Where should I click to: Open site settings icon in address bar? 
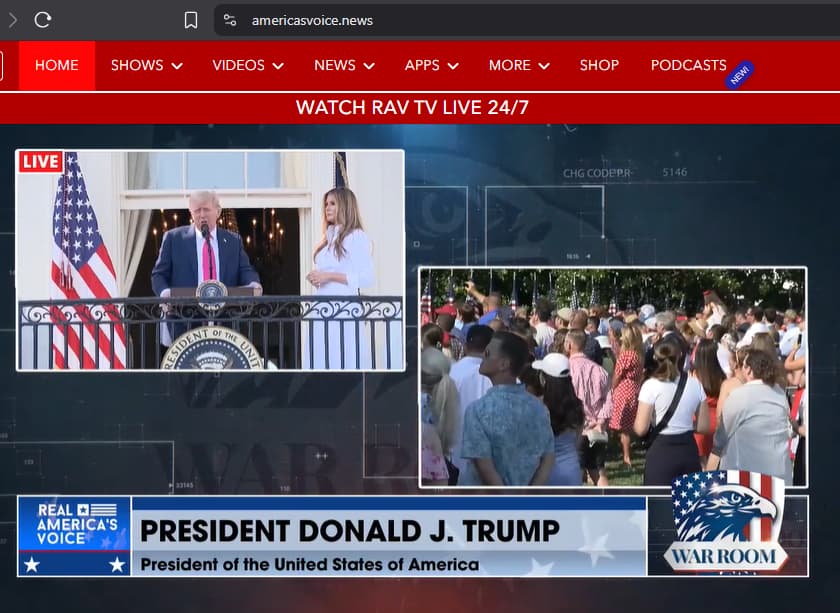click(230, 20)
